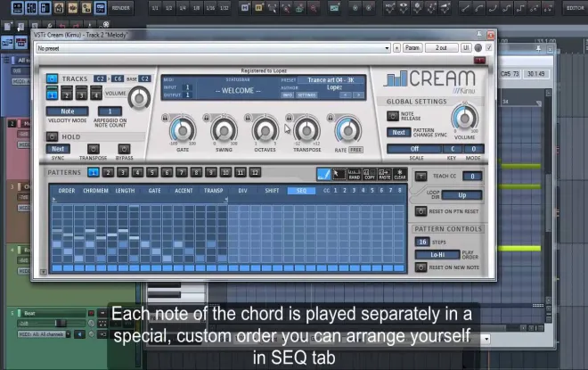Switch to the ACCENT tab

(184, 191)
